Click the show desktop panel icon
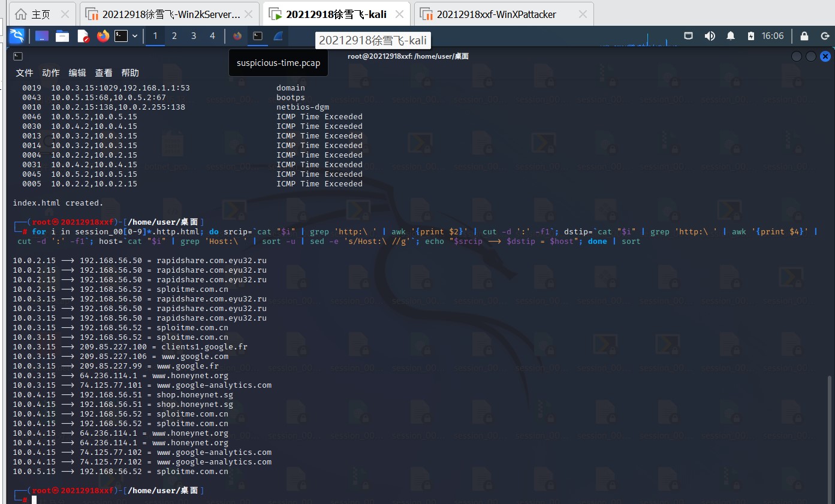This screenshot has width=835, height=504. coord(41,36)
